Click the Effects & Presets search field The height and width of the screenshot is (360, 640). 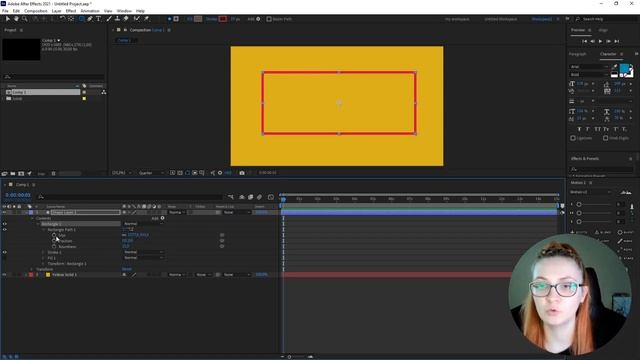(601, 169)
